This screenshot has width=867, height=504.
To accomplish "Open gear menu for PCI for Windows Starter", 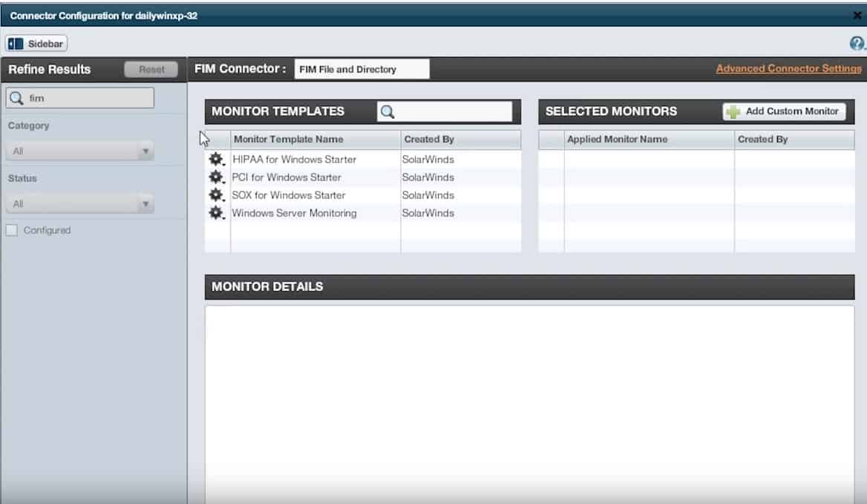I will (x=216, y=177).
